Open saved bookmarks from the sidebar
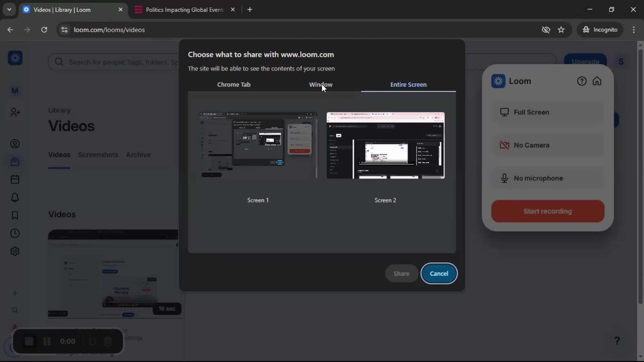Viewport: 644px width, 362px height. coord(15,216)
